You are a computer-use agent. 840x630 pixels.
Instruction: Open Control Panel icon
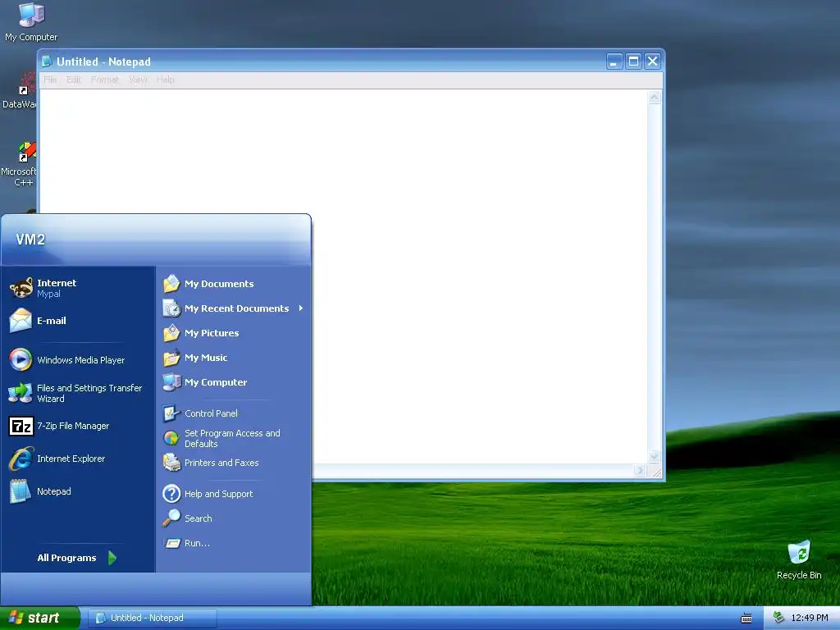click(171, 413)
